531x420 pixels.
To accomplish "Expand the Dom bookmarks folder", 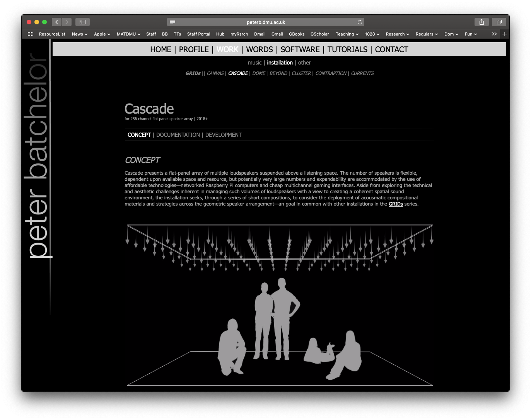I will click(451, 34).
